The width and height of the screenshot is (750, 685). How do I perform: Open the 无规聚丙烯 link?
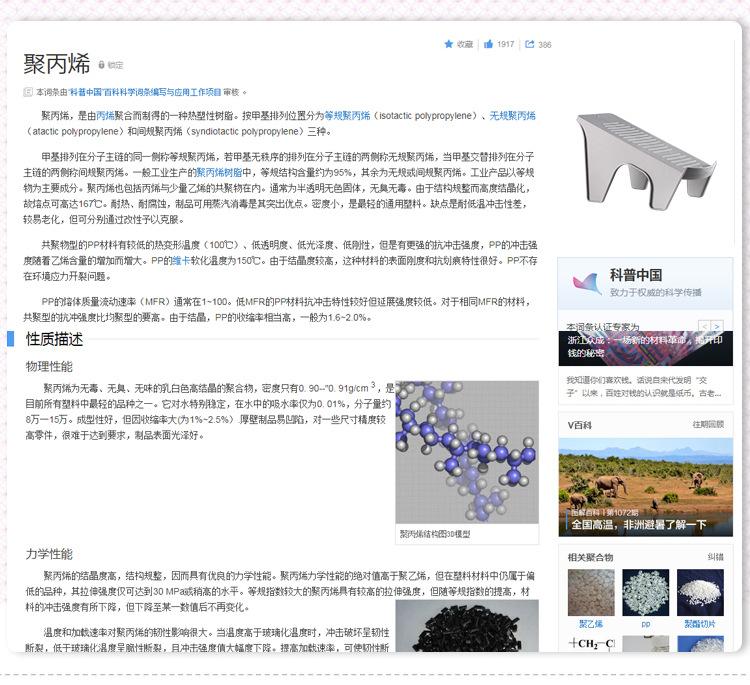[512, 116]
